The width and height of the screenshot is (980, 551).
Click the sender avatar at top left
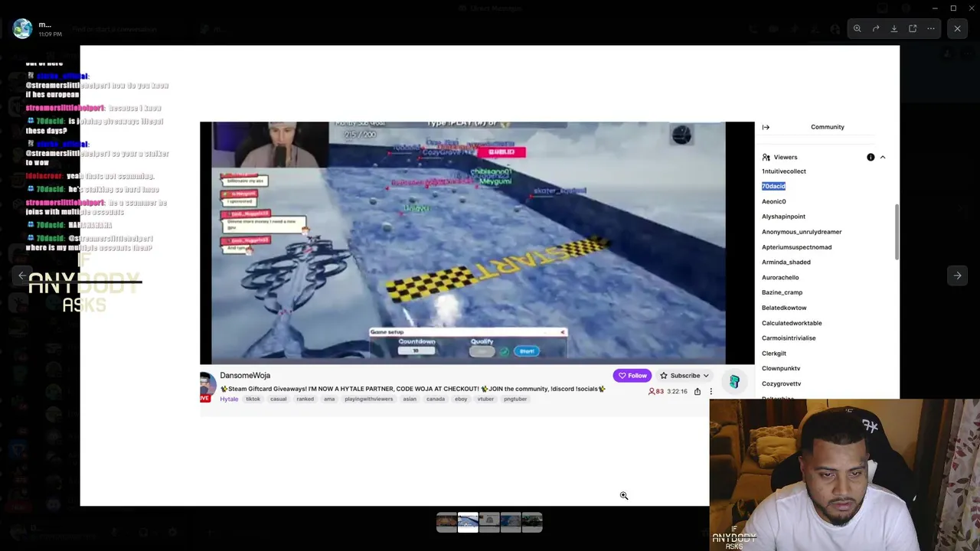click(22, 28)
